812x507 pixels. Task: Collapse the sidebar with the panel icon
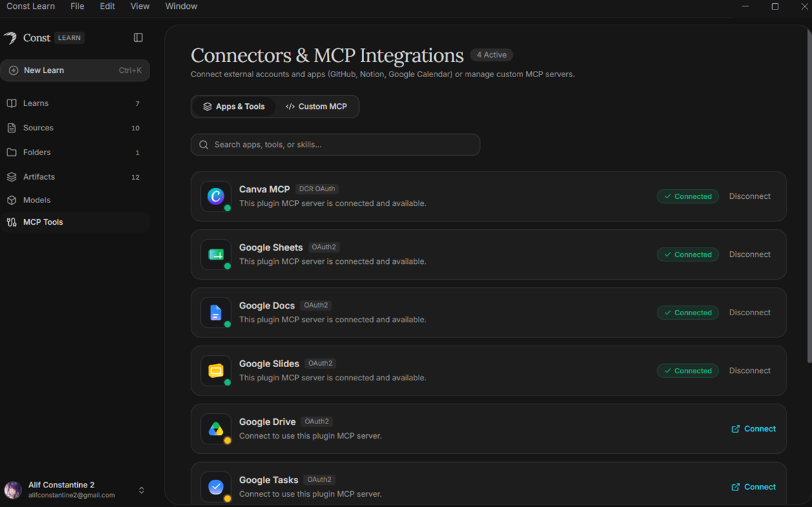click(138, 38)
